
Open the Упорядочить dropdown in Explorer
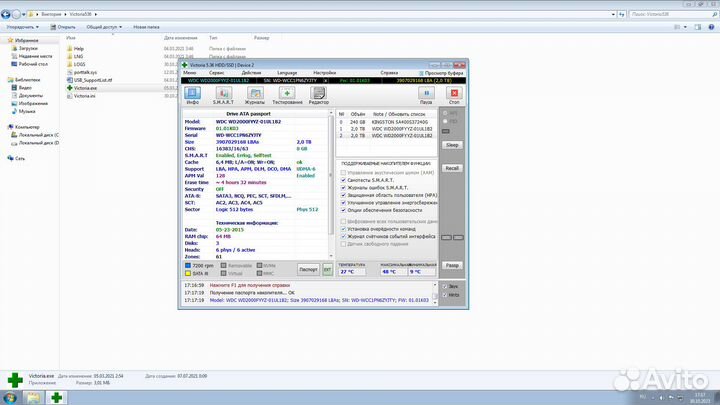click(22, 27)
